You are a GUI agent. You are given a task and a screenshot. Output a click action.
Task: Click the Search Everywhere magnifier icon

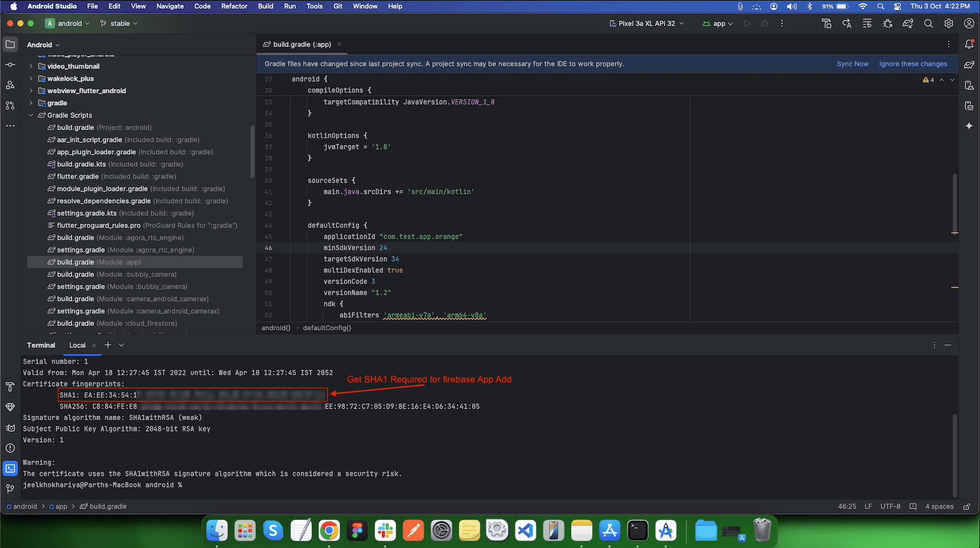tap(928, 24)
